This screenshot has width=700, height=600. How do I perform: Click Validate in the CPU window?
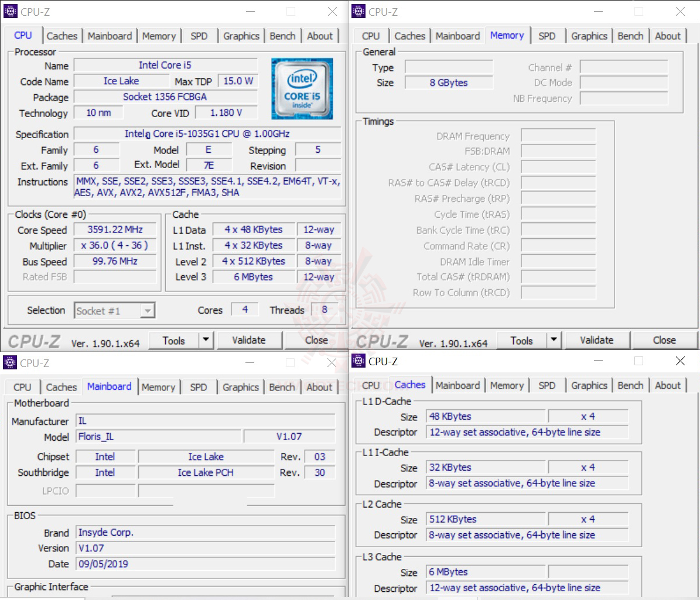coord(248,340)
